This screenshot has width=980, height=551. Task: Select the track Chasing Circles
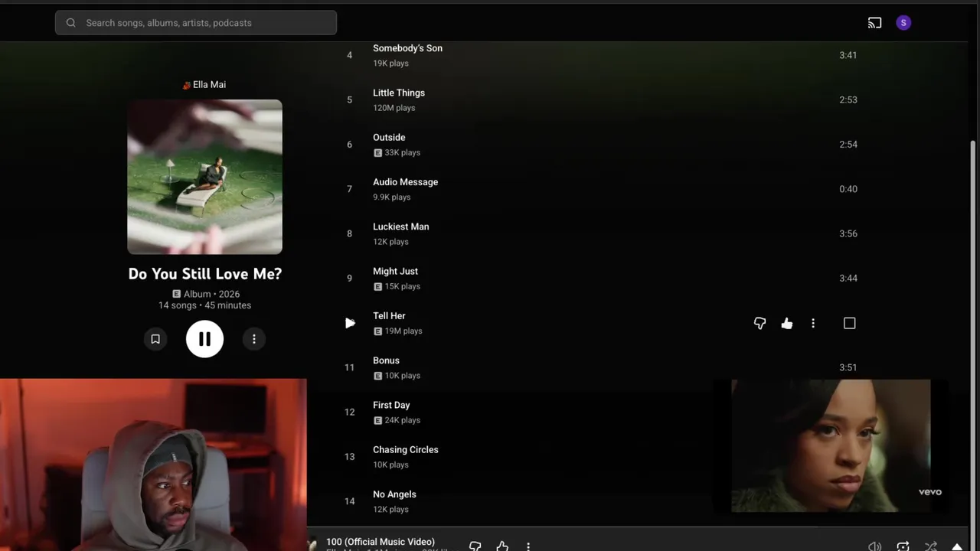click(405, 450)
